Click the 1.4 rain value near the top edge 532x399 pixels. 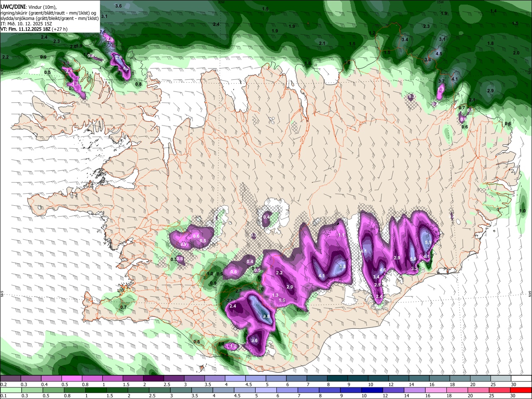[493, 11]
